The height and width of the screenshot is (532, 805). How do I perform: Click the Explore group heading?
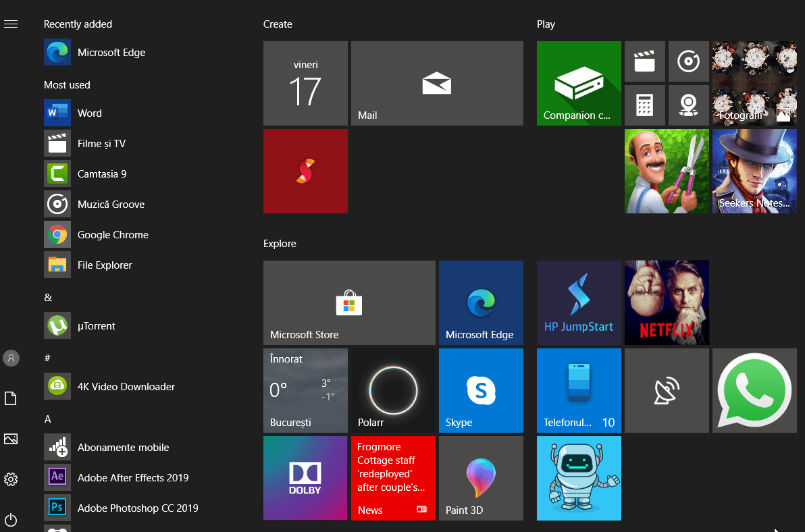(x=280, y=244)
